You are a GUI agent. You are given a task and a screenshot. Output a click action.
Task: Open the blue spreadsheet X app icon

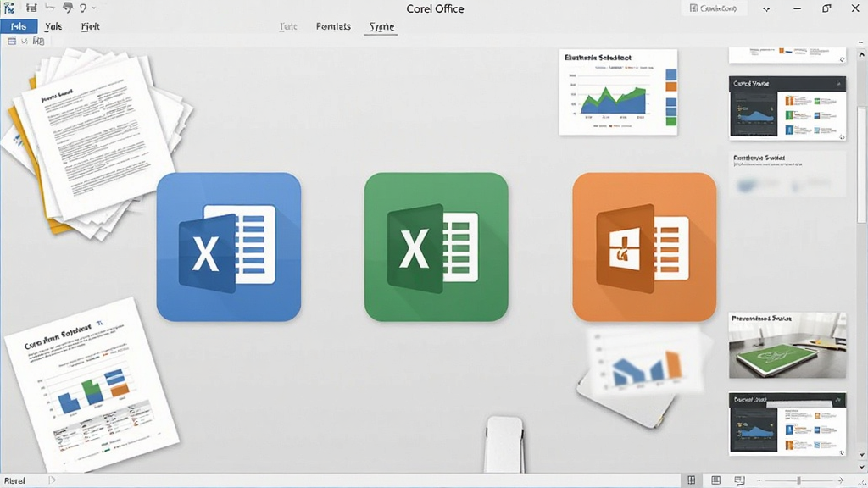pos(229,247)
